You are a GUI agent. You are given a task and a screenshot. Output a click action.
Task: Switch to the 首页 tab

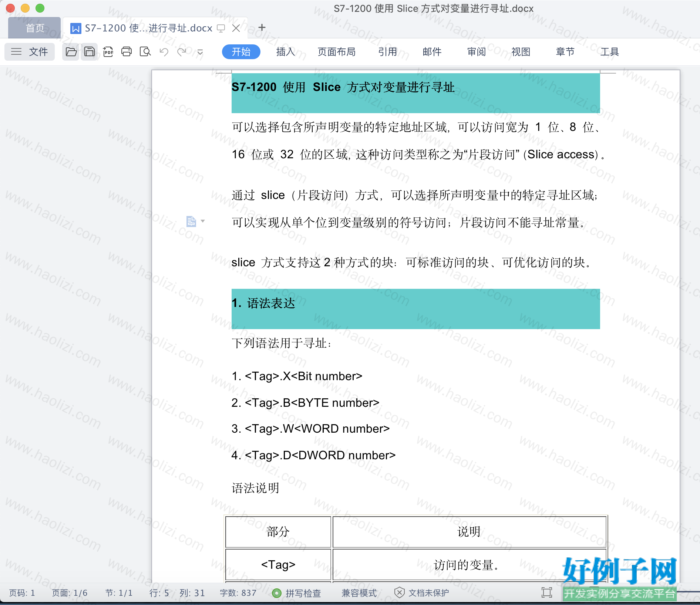35,28
